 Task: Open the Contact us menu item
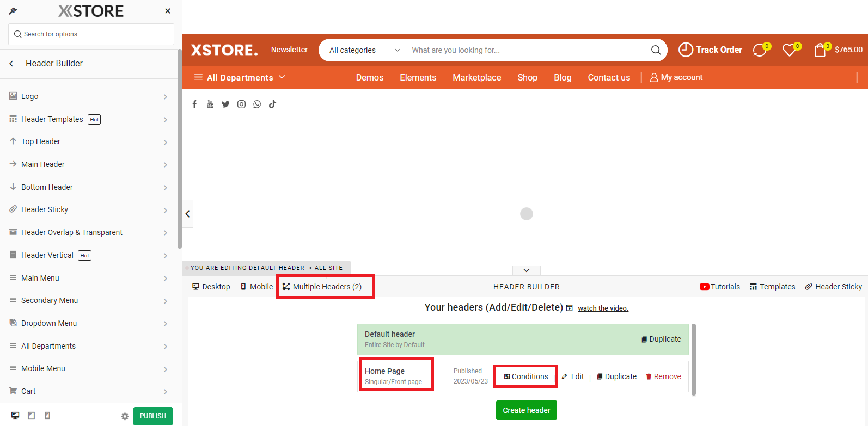coord(609,77)
